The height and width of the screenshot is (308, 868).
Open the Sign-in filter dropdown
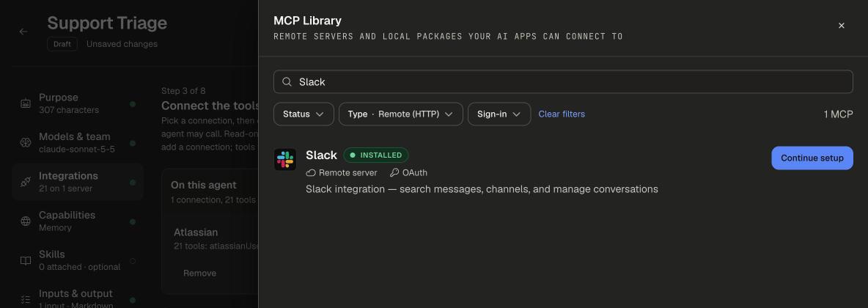(499, 114)
